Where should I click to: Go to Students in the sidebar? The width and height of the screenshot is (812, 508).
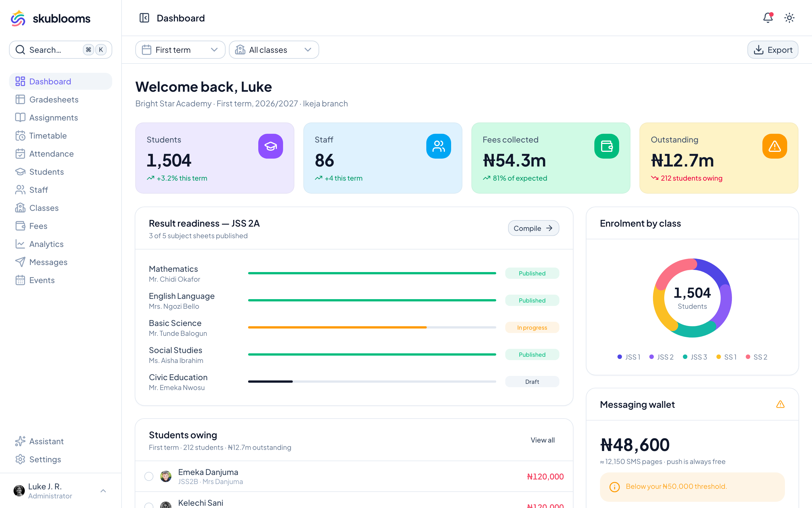coord(60,172)
